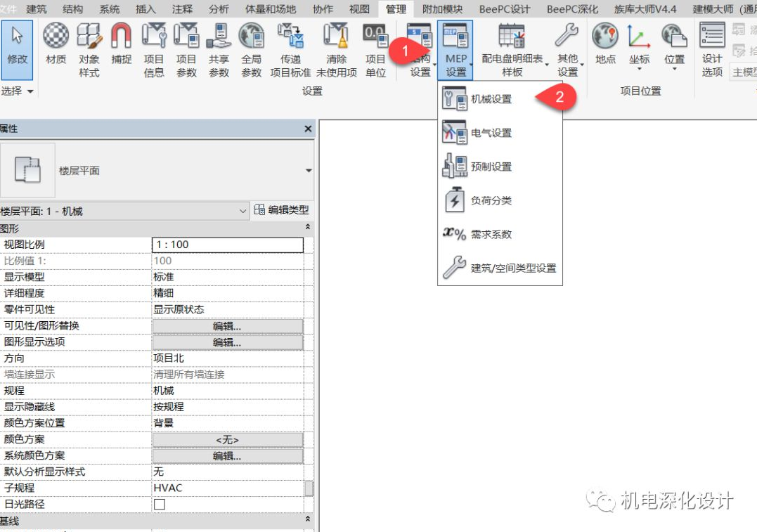Screen dimensions: 757x532
Task: Switch to the 注释 ribbon tab
Action: coord(182,8)
